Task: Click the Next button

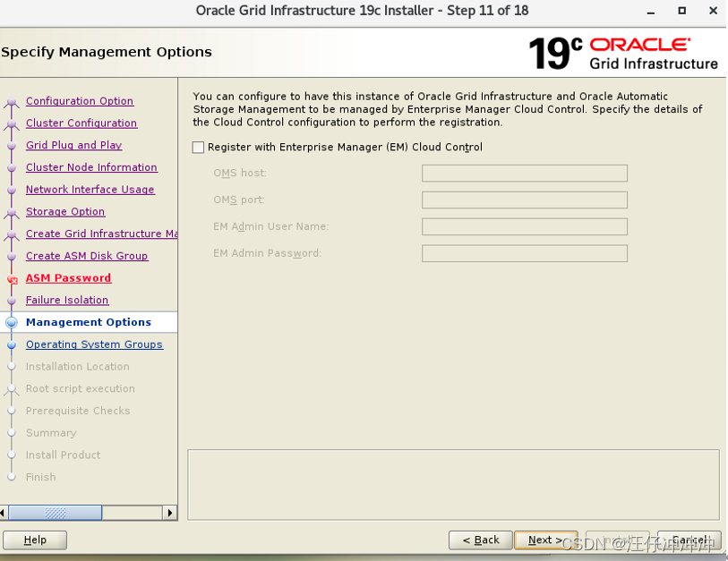Action: (x=546, y=540)
